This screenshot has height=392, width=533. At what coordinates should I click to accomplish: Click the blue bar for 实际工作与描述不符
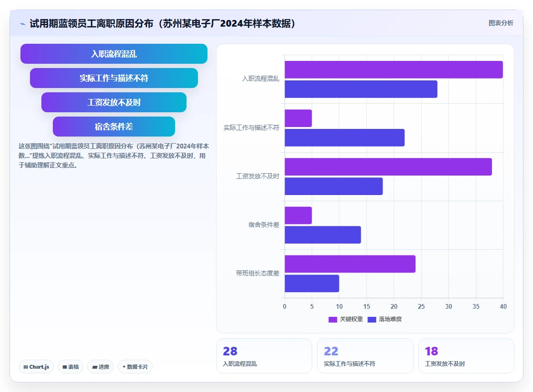(345, 137)
